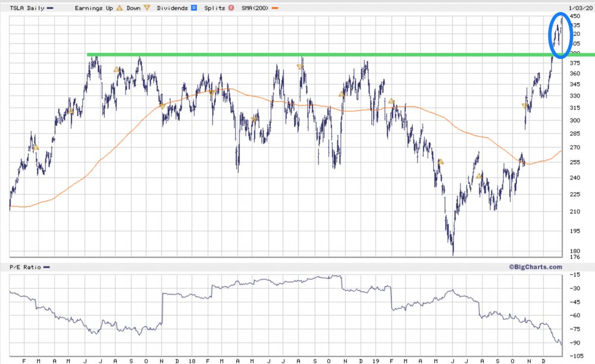Click the 330 price axis label
Image resolution: width=595 pixels, height=364 pixels.
[575, 96]
